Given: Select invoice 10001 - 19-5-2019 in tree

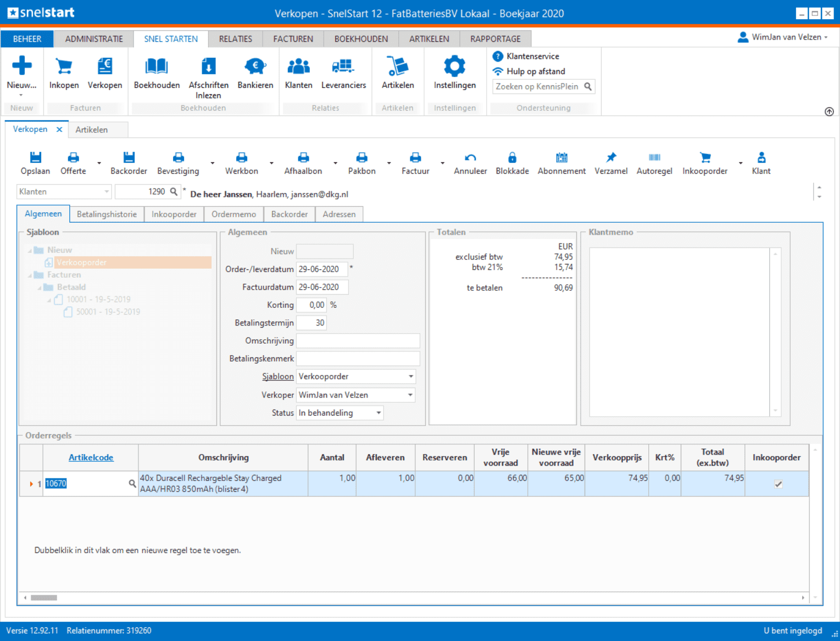Looking at the screenshot, I should pyautogui.click(x=98, y=300).
